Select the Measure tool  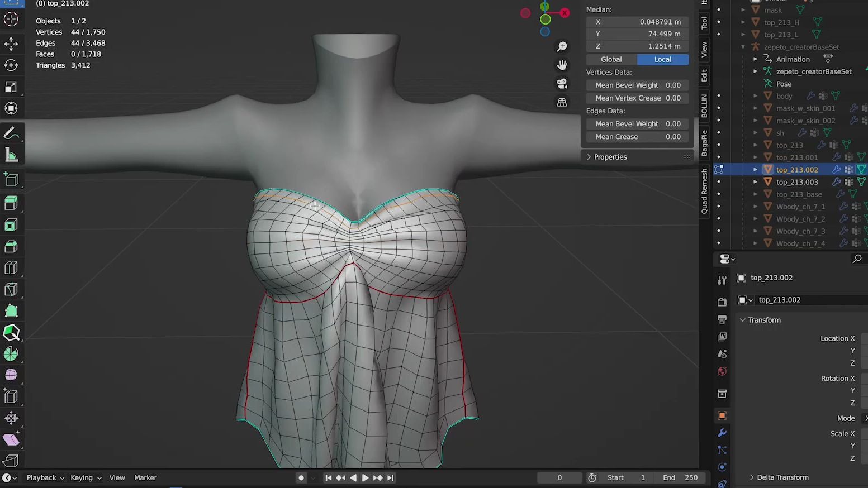click(11, 154)
